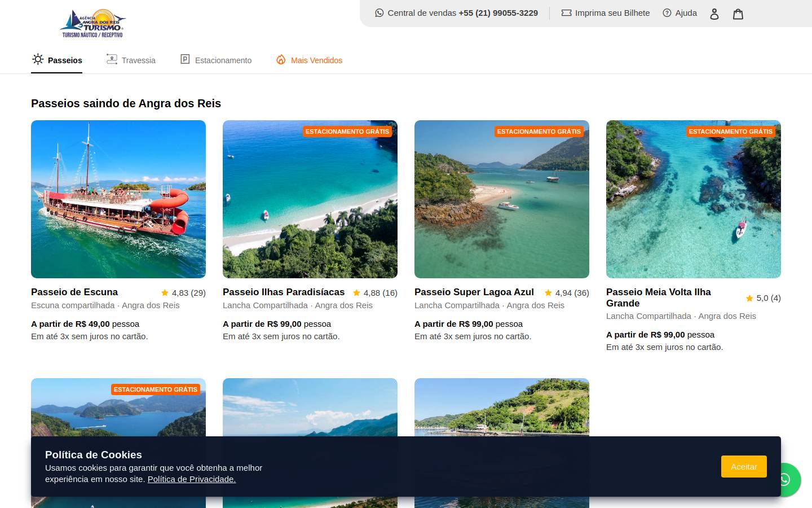Click the star icon next to 5,0 (4)
812x508 pixels.
(749, 298)
